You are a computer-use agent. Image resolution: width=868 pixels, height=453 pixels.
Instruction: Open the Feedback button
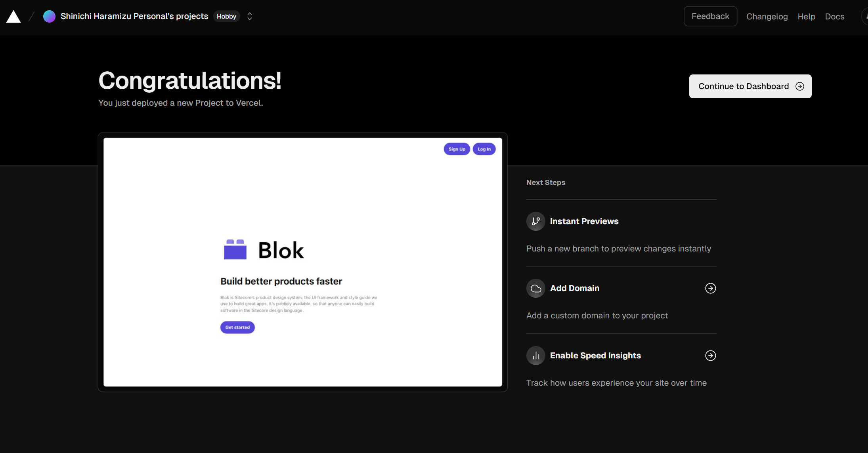pos(710,16)
